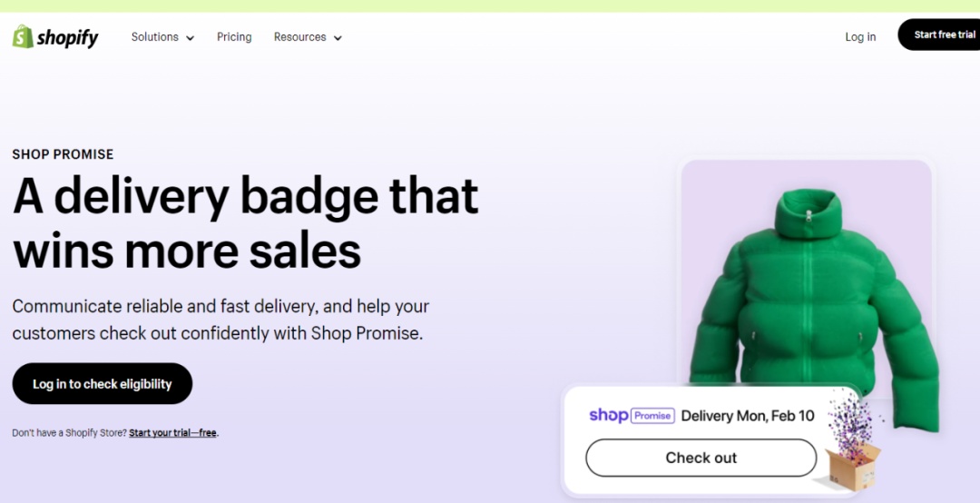This screenshot has width=980, height=503.
Task: Click the SHOP PROMISE label above the headline
Action: click(64, 154)
